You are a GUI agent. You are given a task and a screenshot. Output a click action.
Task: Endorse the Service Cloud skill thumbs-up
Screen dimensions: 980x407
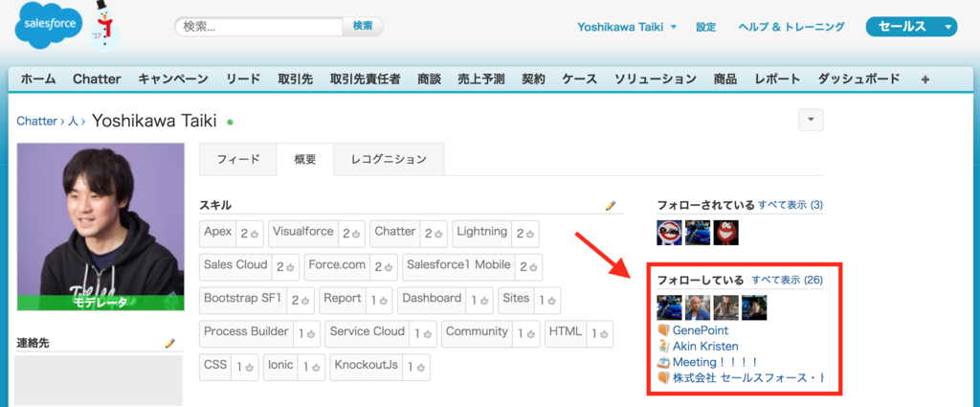(x=427, y=334)
